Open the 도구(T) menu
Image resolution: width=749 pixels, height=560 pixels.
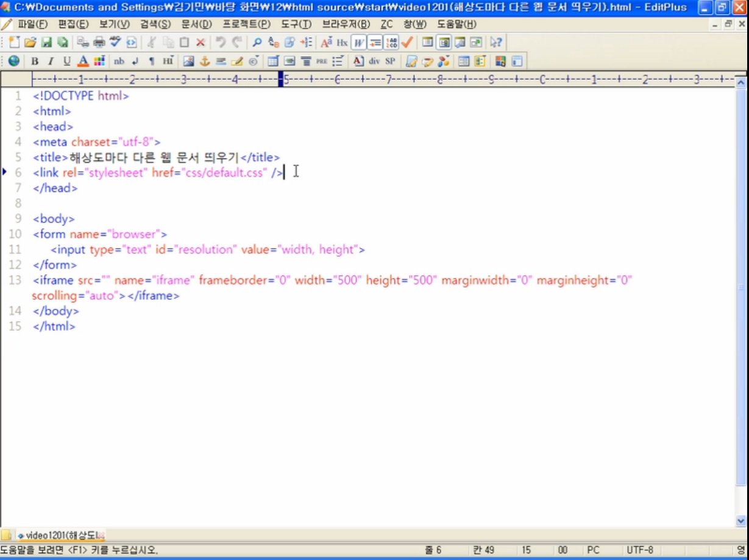click(296, 24)
